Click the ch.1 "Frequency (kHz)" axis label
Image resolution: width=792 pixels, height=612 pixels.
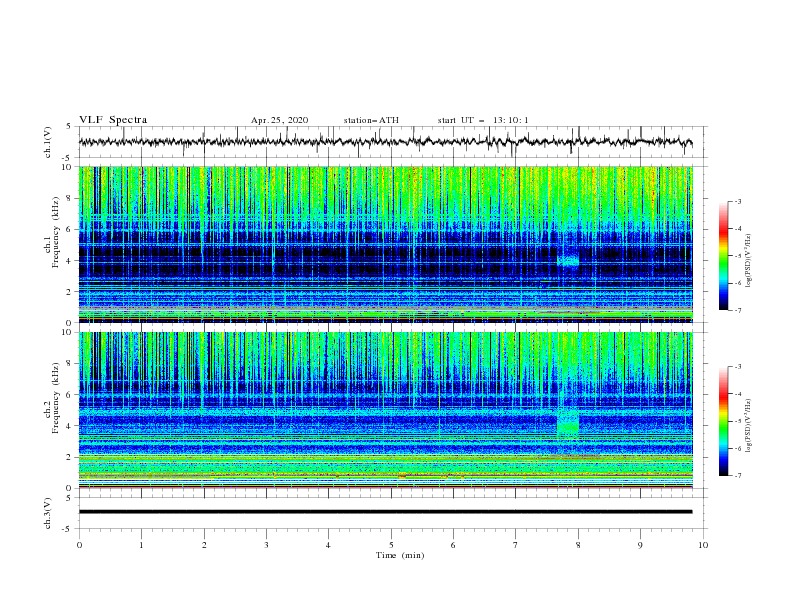tap(55, 230)
